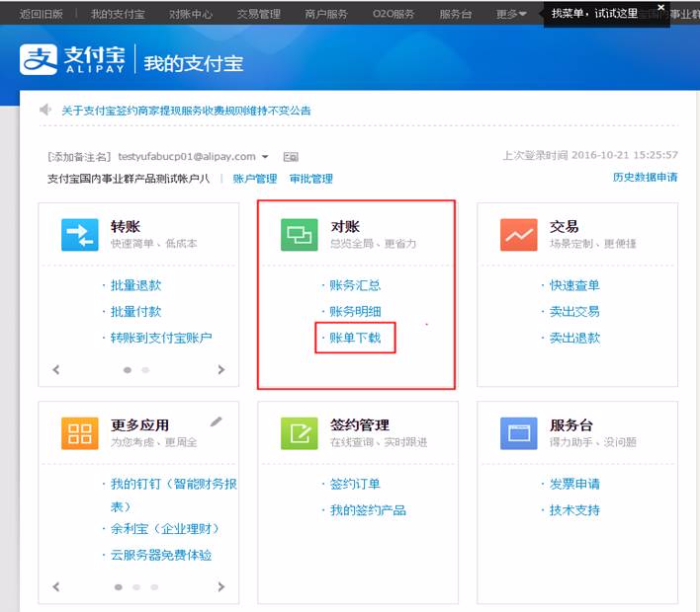The width and height of the screenshot is (700, 612).
Task: Click the account email testyufabucp01@alipay.com
Action: 187,157
